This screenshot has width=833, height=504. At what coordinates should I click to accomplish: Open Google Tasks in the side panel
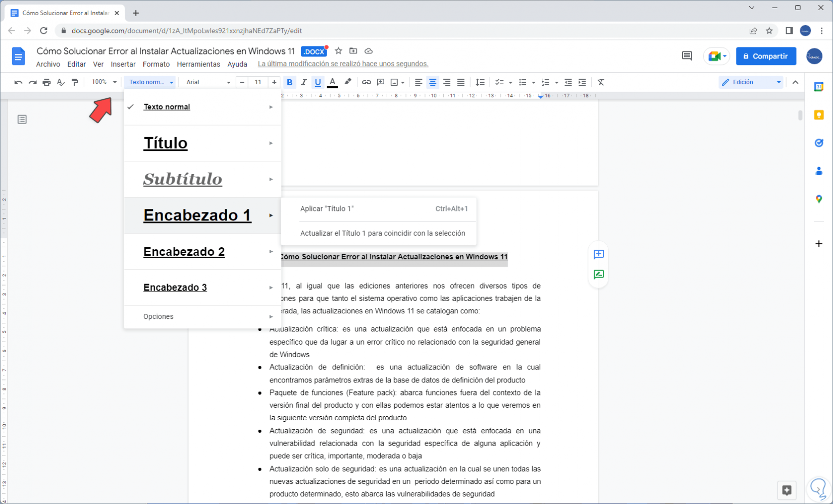[819, 143]
